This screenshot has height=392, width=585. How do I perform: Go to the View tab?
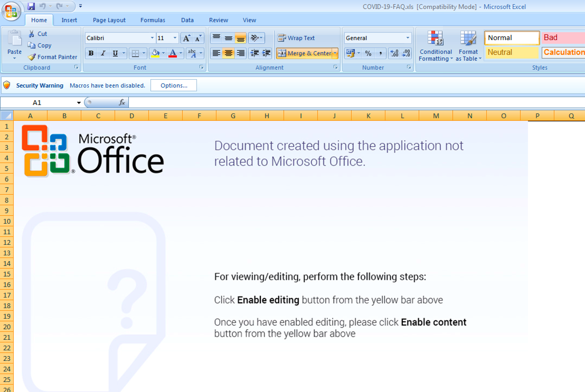click(249, 20)
